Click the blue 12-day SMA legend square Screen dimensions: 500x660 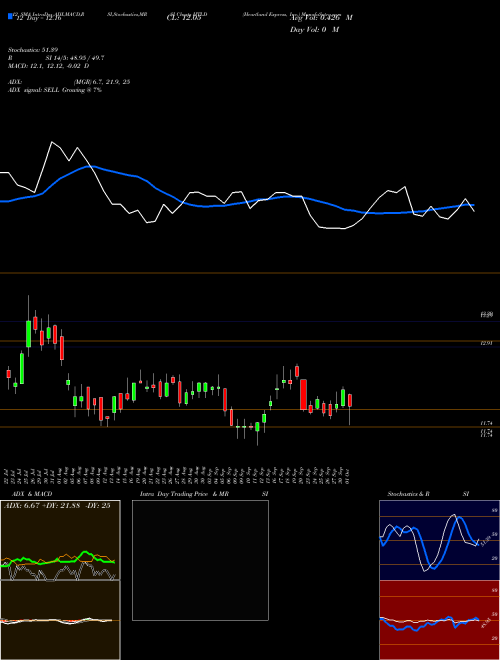click(10, 16)
